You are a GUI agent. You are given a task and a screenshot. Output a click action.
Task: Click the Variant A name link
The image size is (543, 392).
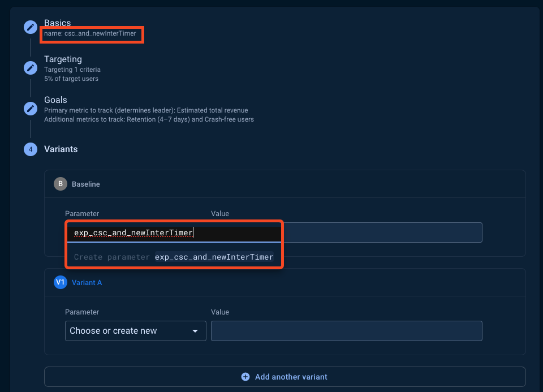(x=87, y=283)
